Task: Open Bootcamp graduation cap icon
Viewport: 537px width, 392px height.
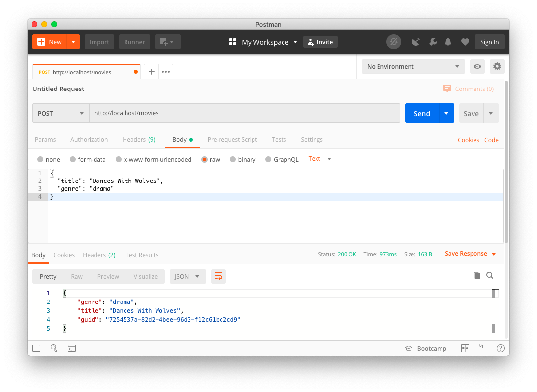Action: (409, 348)
